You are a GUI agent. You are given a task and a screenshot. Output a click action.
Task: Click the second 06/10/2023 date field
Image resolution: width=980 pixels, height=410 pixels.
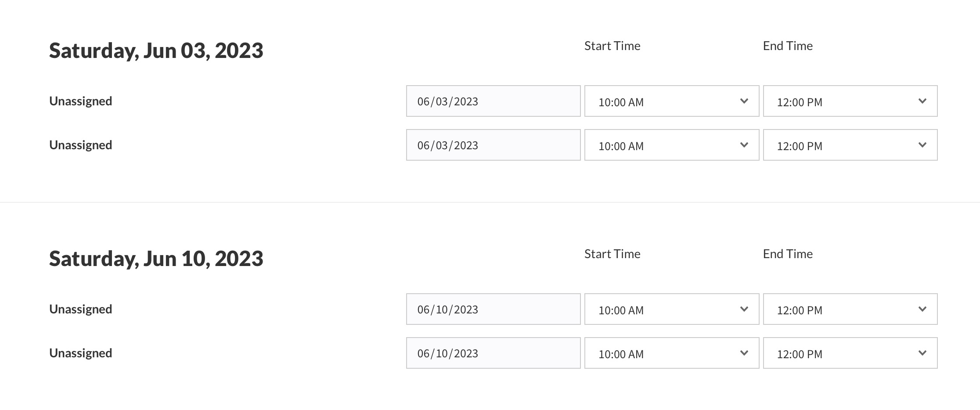pyautogui.click(x=493, y=353)
